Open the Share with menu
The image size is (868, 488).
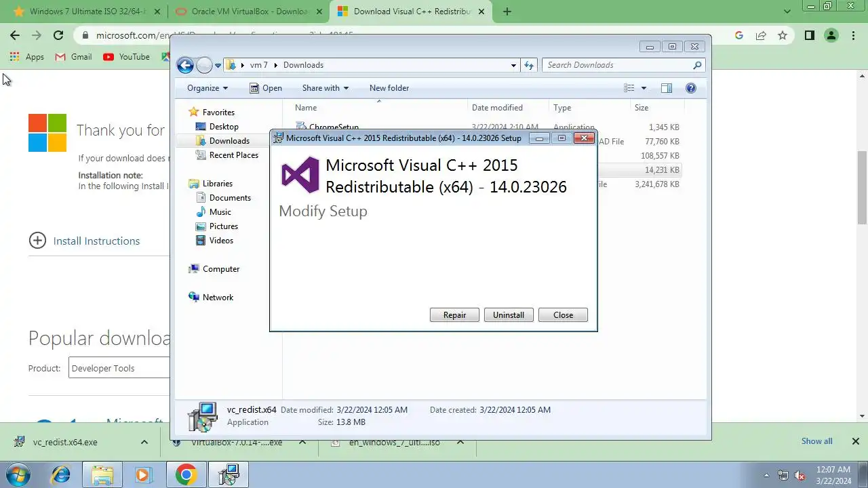(x=325, y=88)
